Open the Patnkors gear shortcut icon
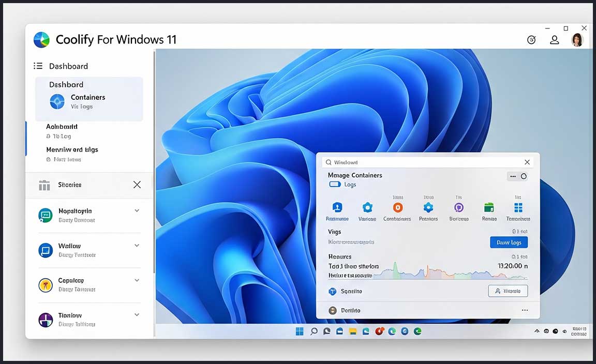The image size is (596, 364). 428,207
